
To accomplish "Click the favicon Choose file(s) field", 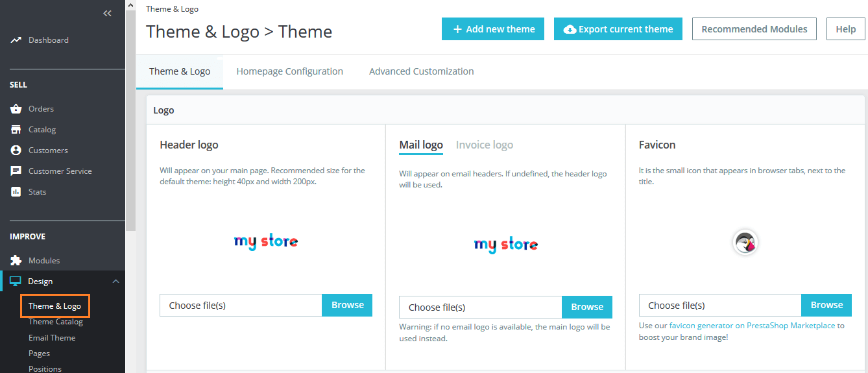I will click(x=720, y=306).
